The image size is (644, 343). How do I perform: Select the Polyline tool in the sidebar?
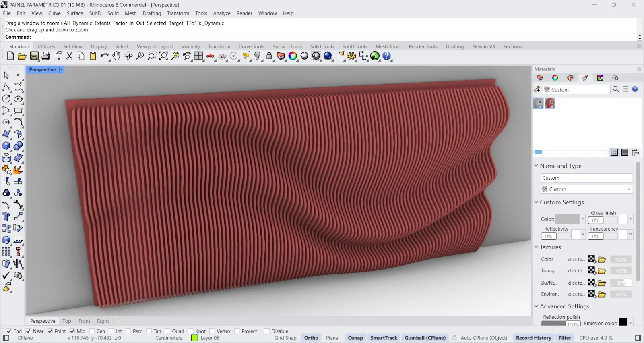[6, 87]
